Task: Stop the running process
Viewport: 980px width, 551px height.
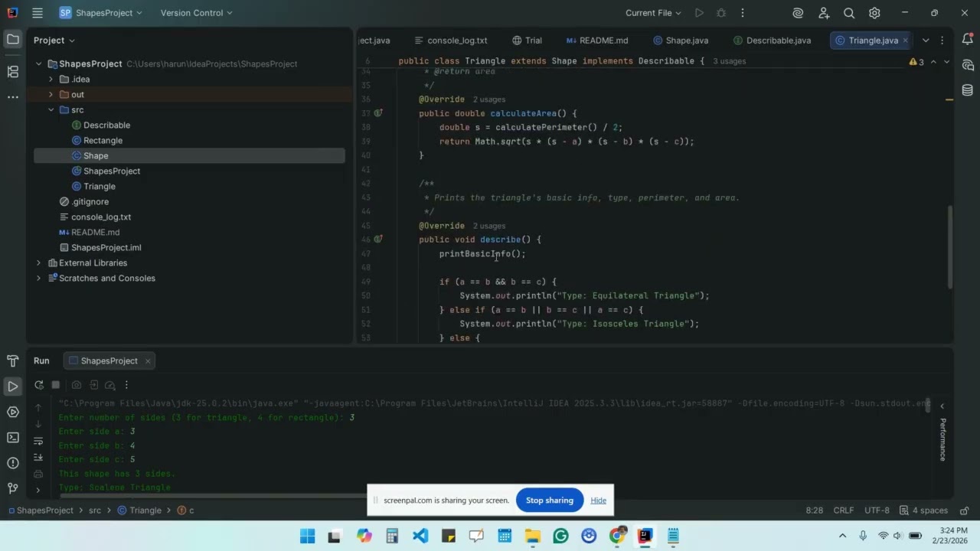Action: [x=56, y=385]
